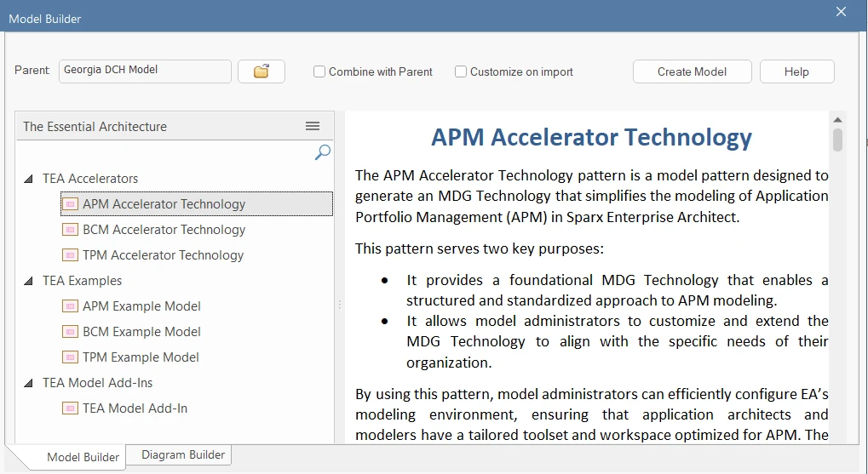The height and width of the screenshot is (474, 868).
Task: Click the Create Model button
Action: click(692, 71)
